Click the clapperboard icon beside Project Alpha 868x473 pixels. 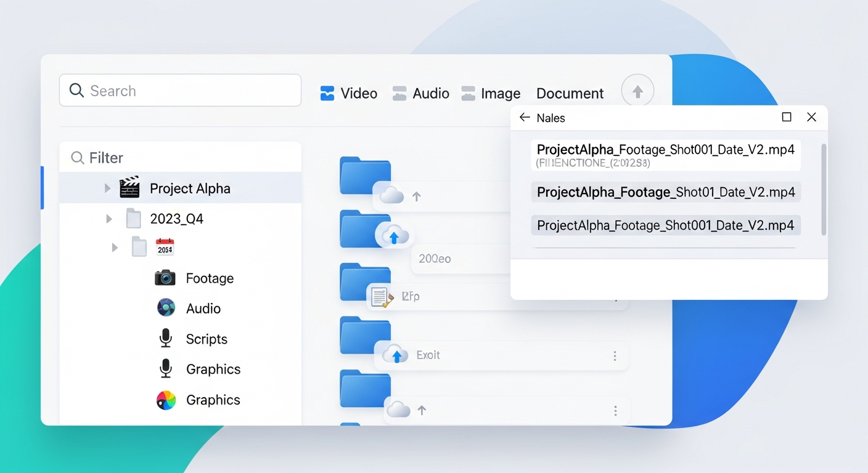(129, 188)
